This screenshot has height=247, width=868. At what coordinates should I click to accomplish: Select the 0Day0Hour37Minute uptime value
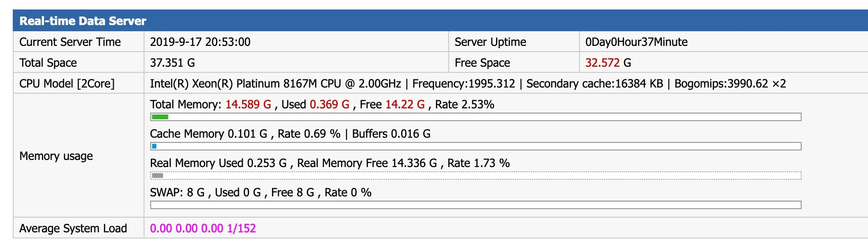coord(636,42)
